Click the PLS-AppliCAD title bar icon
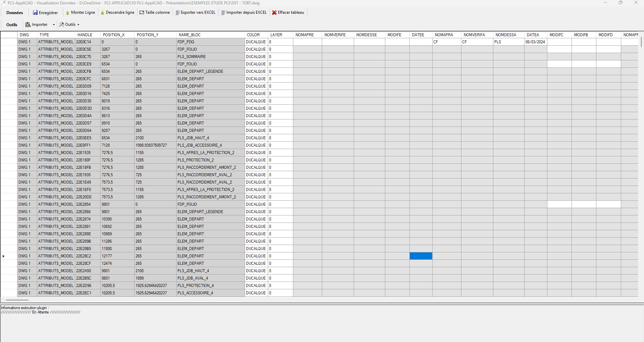The width and height of the screenshot is (644, 342). click(3, 3)
